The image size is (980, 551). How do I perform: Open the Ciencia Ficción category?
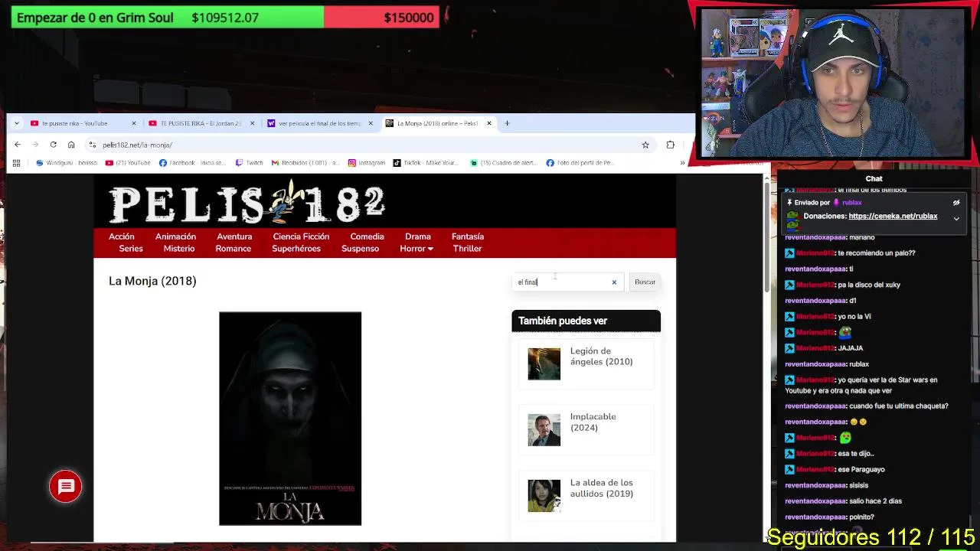(x=301, y=236)
